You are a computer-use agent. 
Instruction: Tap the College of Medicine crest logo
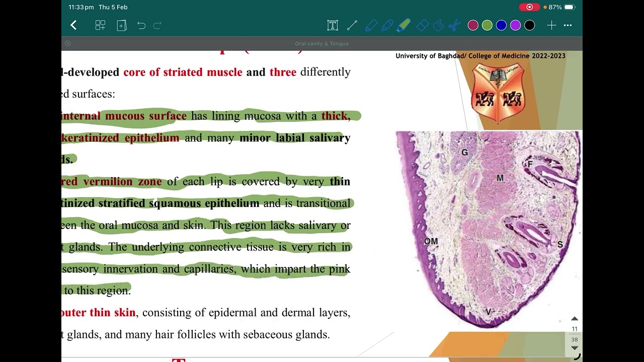(498, 93)
